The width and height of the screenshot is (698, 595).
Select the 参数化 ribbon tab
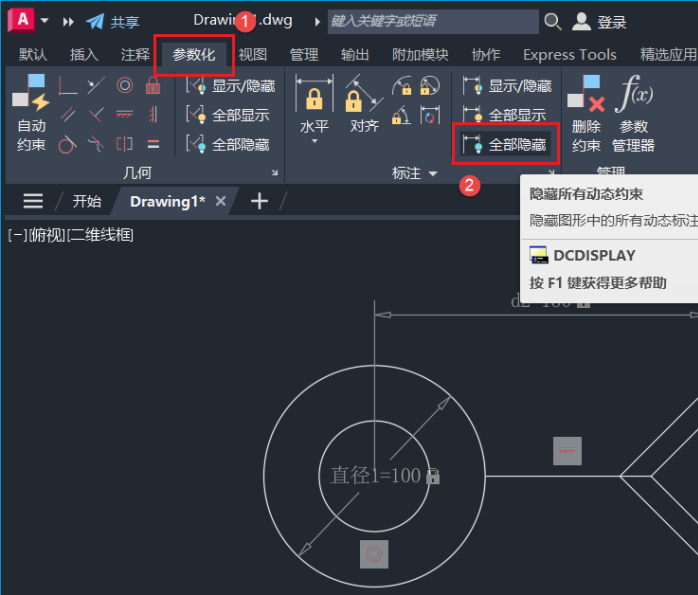194,54
